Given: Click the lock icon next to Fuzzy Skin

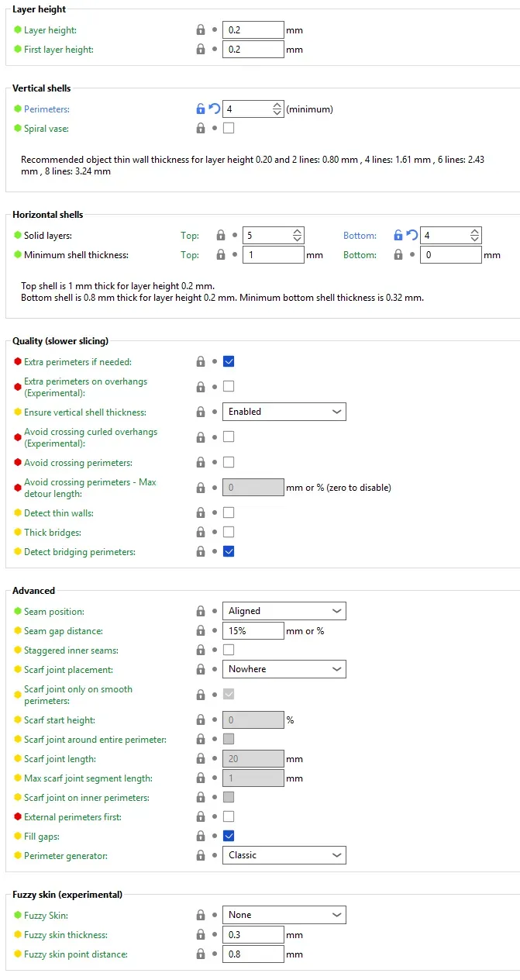Looking at the screenshot, I should click(x=201, y=916).
